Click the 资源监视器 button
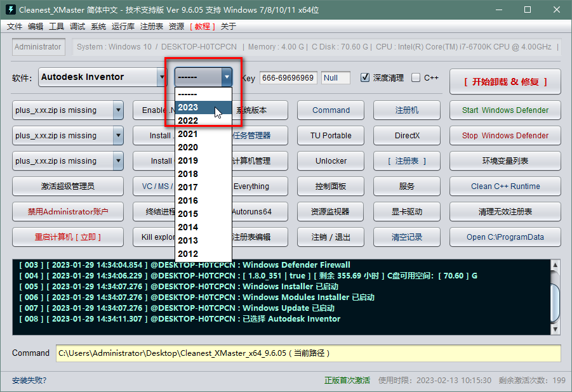The width and height of the screenshot is (572, 392). pyautogui.click(x=331, y=211)
